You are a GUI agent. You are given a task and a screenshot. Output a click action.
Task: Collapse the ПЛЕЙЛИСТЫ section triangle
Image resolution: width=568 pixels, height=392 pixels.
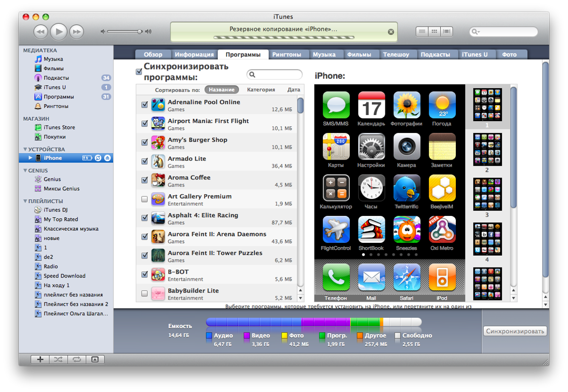[x=25, y=201]
